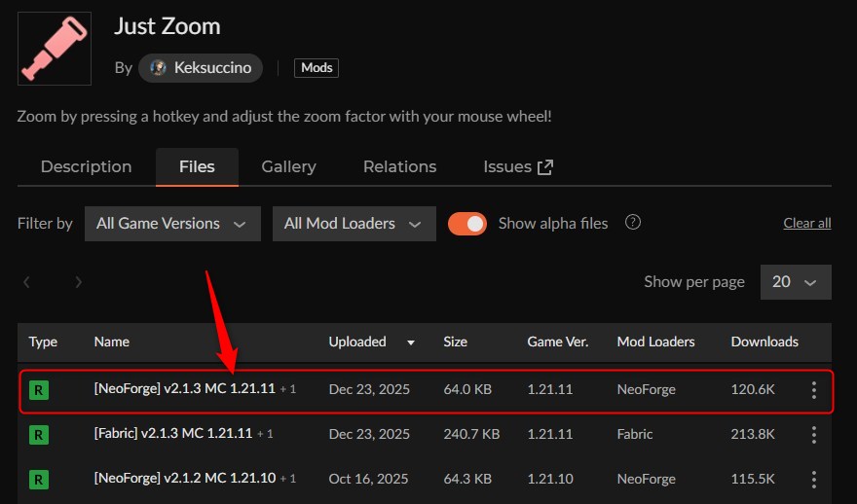This screenshot has width=857, height=504.
Task: Open [NeoForge] v2.1.2 MC 1.21.10 file
Action: click(185, 479)
